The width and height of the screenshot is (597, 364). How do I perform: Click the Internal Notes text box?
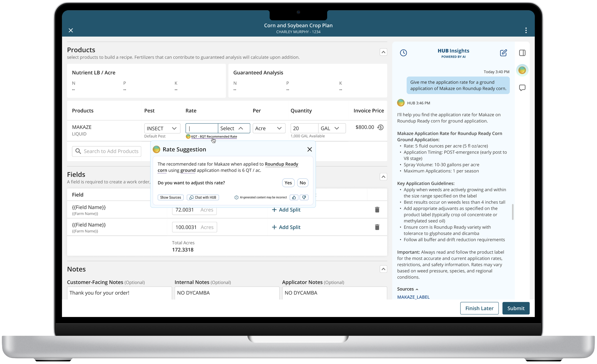pos(227,293)
